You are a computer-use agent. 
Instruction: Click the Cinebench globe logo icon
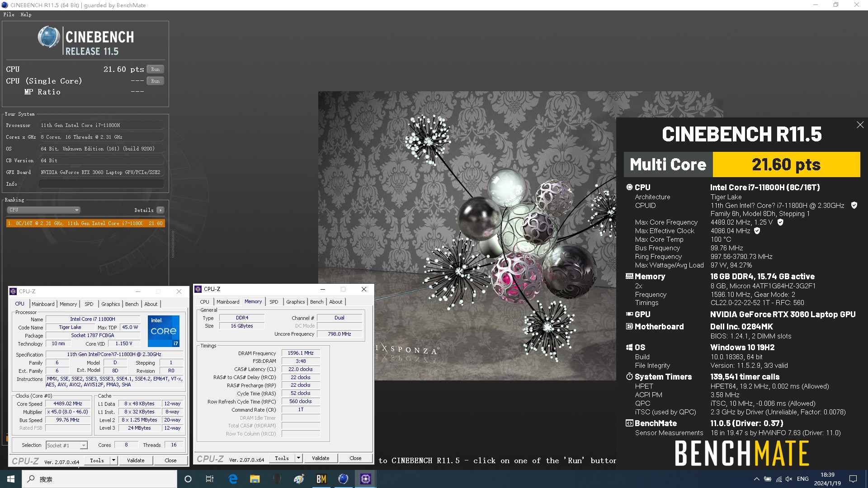point(48,37)
